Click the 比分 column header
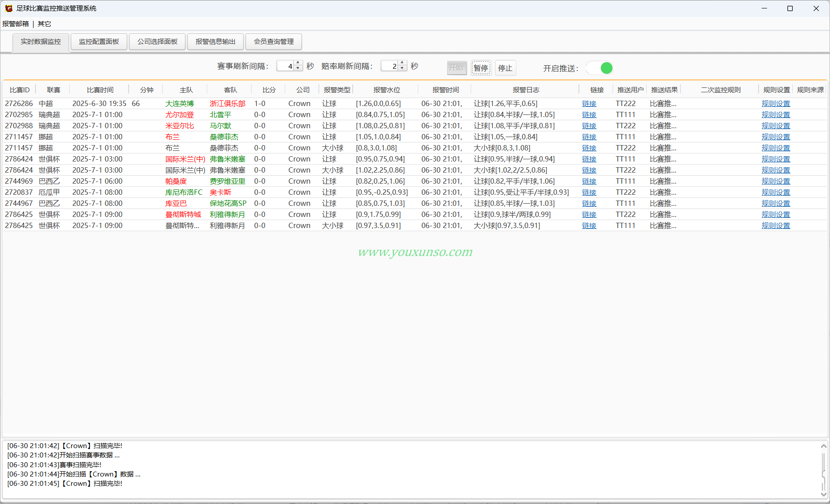 (x=269, y=90)
